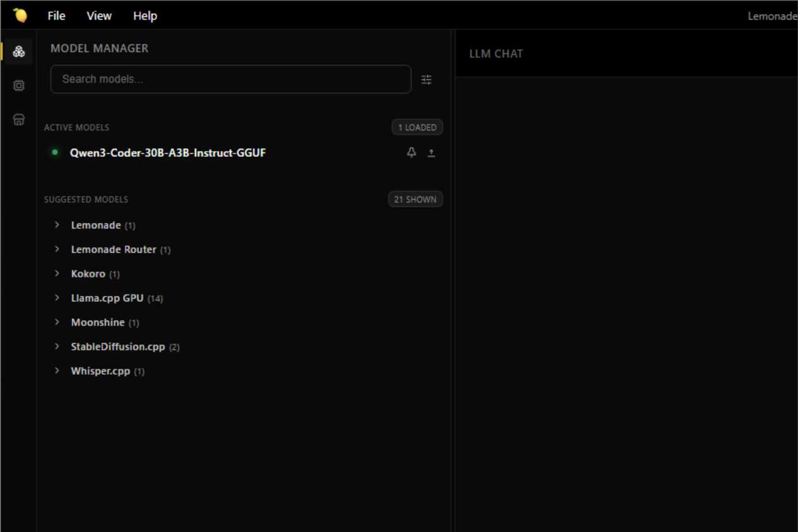This screenshot has width=798, height=532.
Task: Open the View menu
Action: [99, 16]
